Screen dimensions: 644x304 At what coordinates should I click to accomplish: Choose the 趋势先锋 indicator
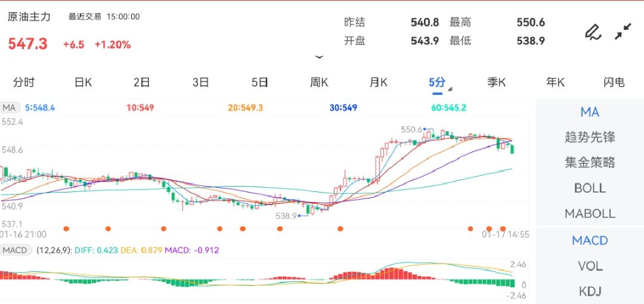[590, 138]
